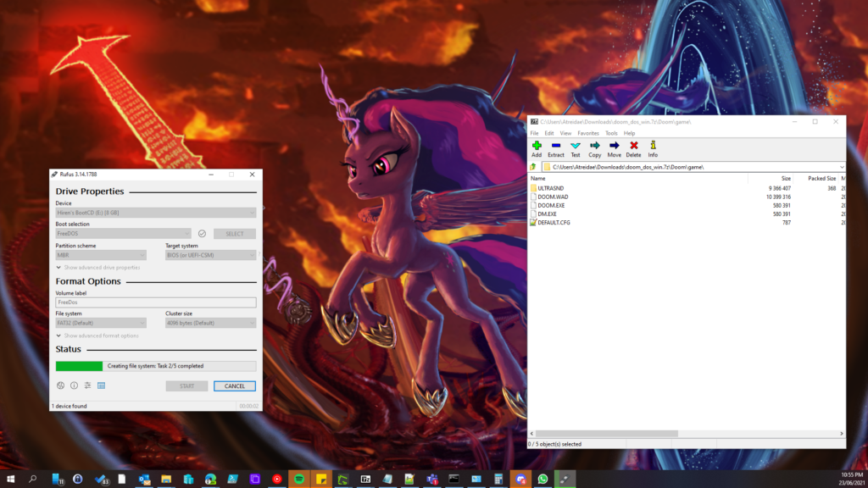Select the ULTRASND folder in 7-Zip
The width and height of the screenshot is (868, 488).
click(550, 189)
